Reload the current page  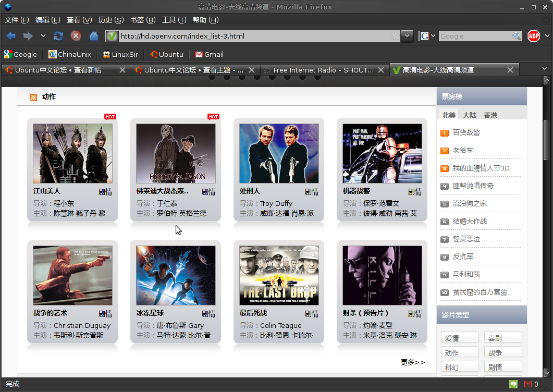(58, 35)
